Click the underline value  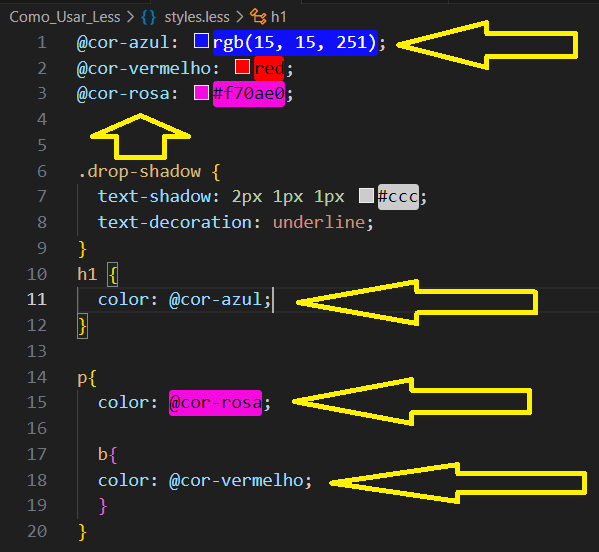[x=319, y=222]
